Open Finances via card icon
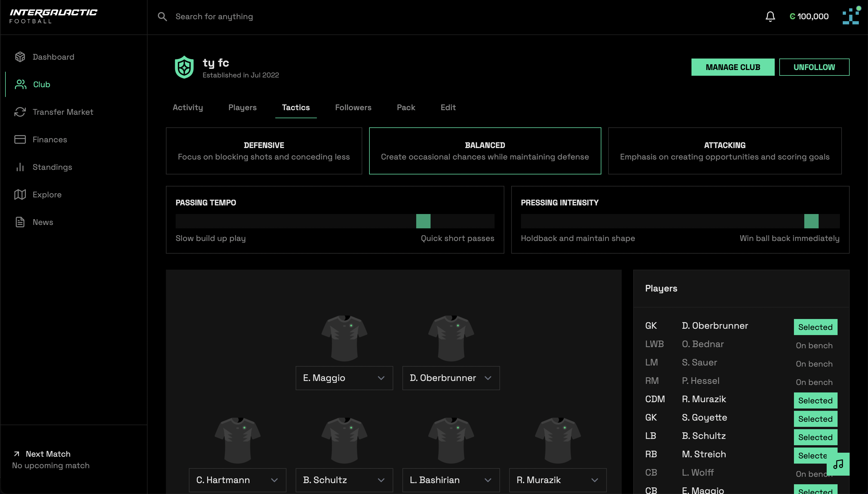 pyautogui.click(x=20, y=139)
